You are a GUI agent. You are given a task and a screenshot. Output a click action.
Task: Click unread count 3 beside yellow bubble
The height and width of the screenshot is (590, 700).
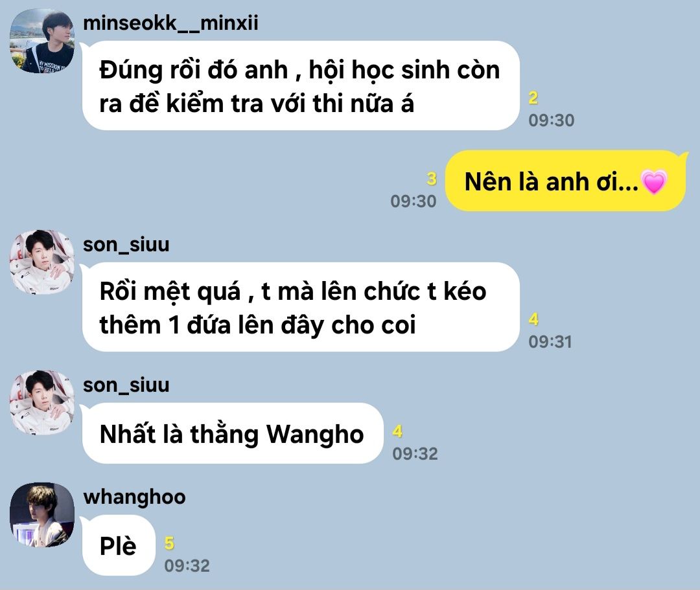[431, 178]
